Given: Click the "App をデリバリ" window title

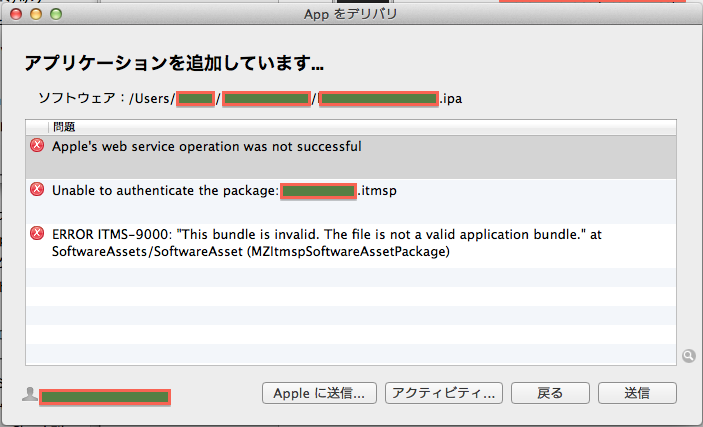Looking at the screenshot, I should (351, 14).
